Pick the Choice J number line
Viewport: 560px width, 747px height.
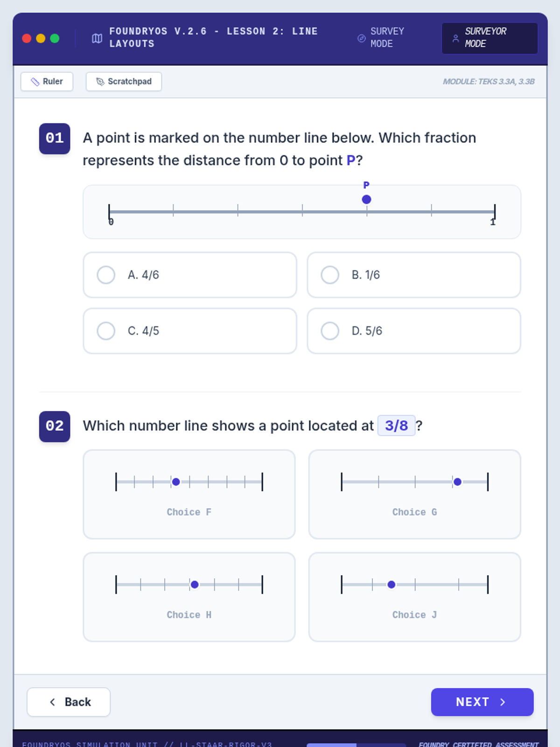(414, 597)
